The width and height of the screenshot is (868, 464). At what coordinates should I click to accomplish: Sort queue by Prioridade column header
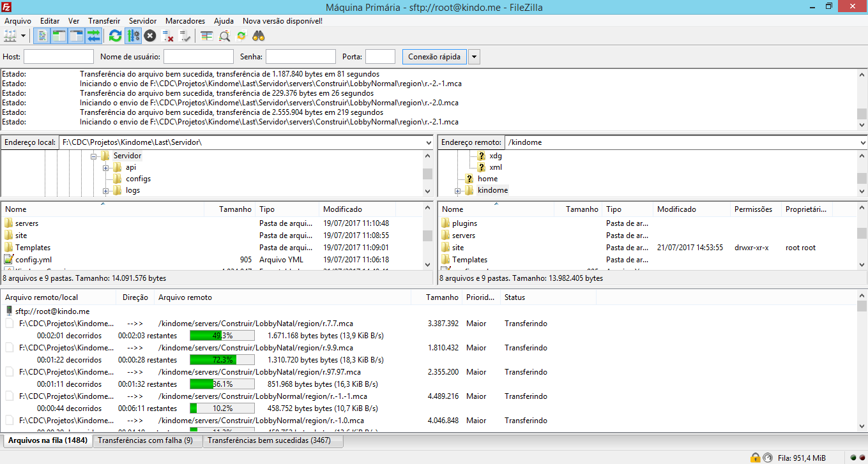(481, 297)
